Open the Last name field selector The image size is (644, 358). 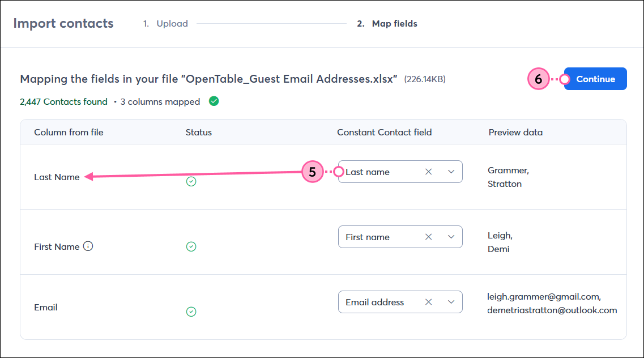[400, 172]
